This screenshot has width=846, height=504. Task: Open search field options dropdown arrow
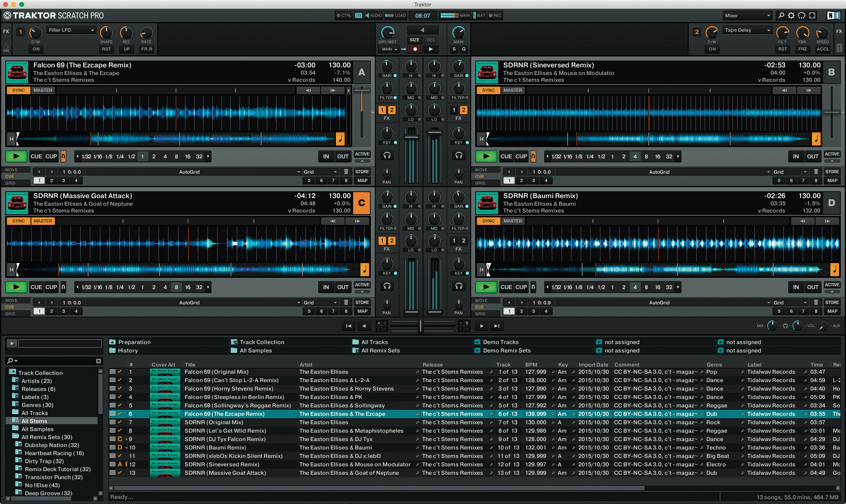16,361
